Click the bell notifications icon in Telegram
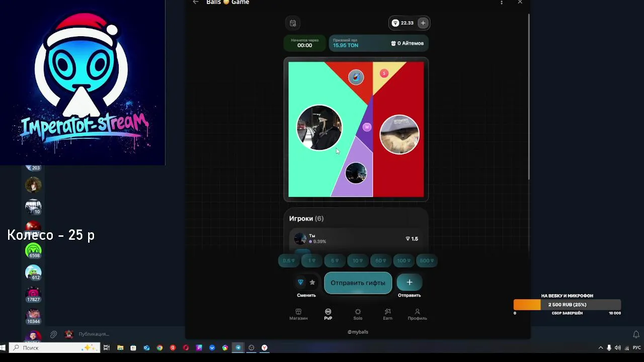644x362 pixels. (636, 334)
